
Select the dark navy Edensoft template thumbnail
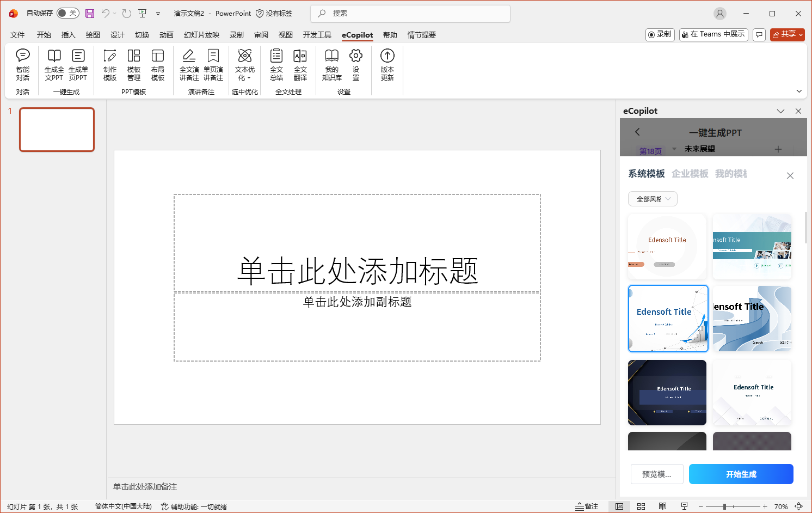tap(667, 392)
